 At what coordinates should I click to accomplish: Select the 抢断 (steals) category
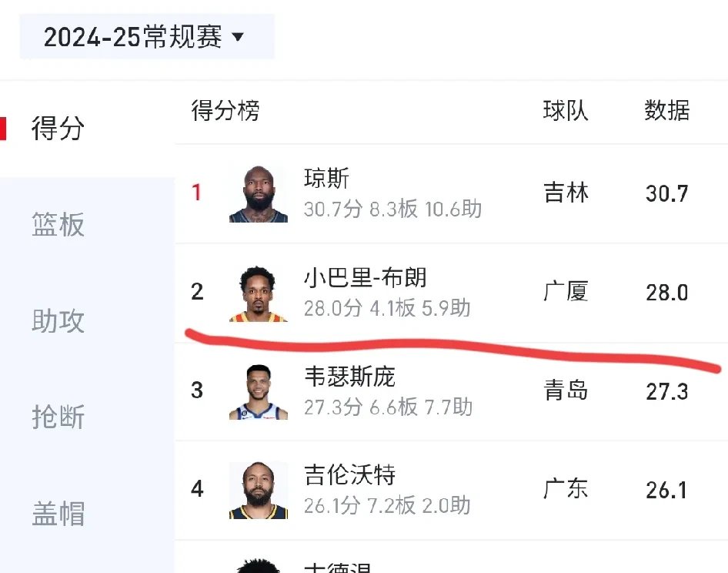58,418
